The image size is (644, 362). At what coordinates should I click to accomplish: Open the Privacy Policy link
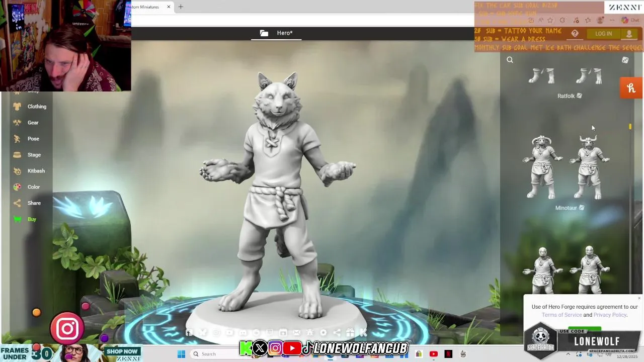click(x=610, y=315)
